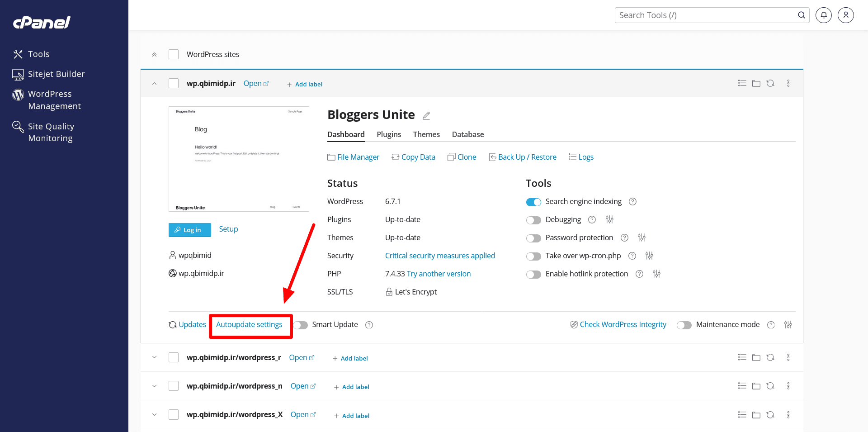Check the wp.qbimidp.ir site checkbox
The width and height of the screenshot is (868, 432).
coord(174,83)
